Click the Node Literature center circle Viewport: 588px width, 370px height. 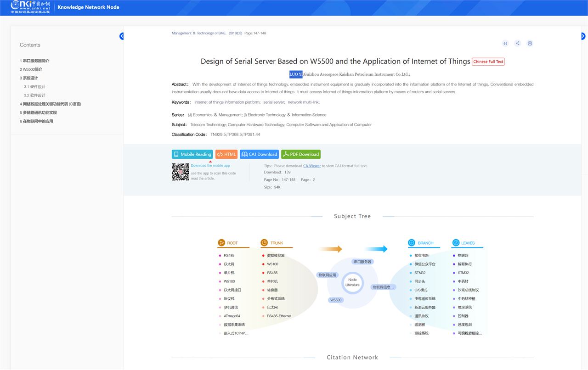(352, 282)
